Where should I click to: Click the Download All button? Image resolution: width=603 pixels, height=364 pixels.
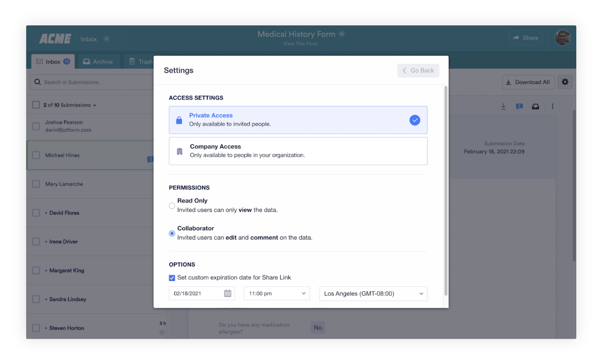click(528, 82)
